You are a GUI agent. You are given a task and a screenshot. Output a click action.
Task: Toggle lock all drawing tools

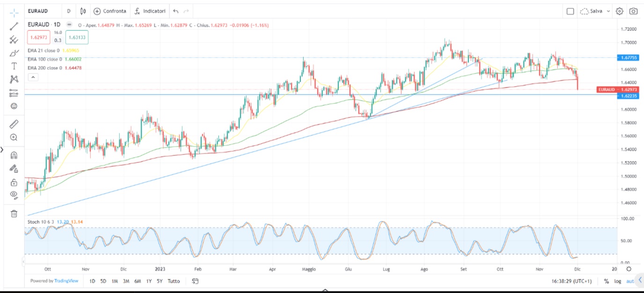14,182
